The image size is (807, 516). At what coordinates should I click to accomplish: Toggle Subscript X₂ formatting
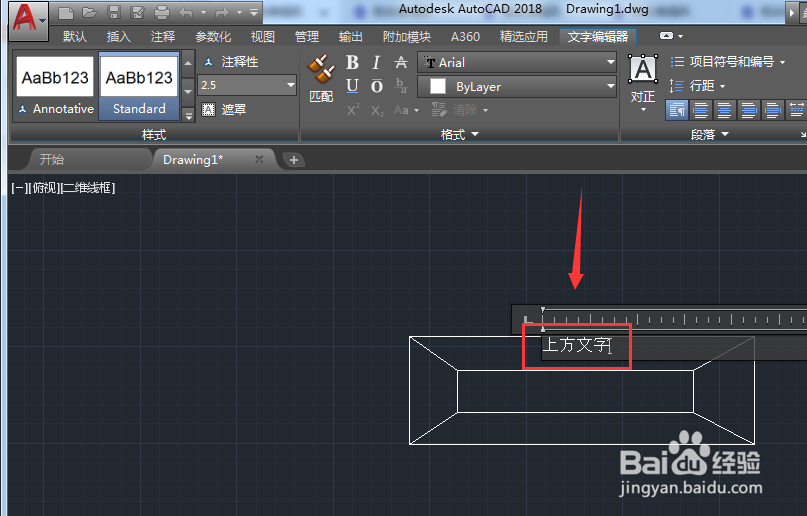(377, 110)
